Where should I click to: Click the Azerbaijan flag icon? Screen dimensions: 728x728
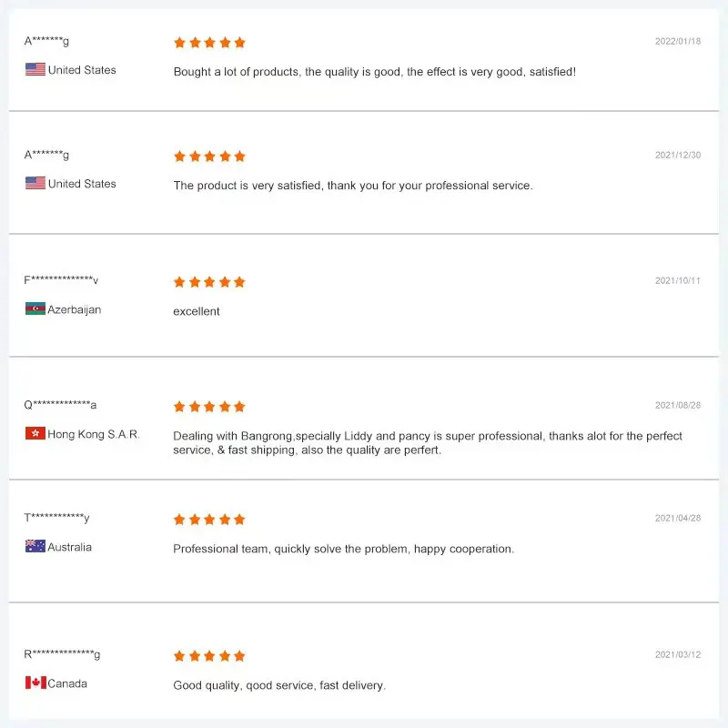(x=35, y=308)
